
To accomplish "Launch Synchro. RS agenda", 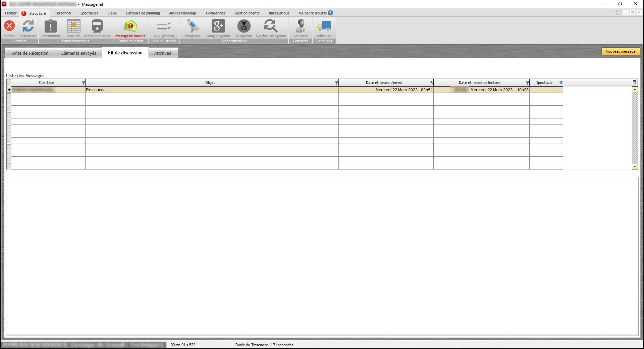I will click(271, 26).
